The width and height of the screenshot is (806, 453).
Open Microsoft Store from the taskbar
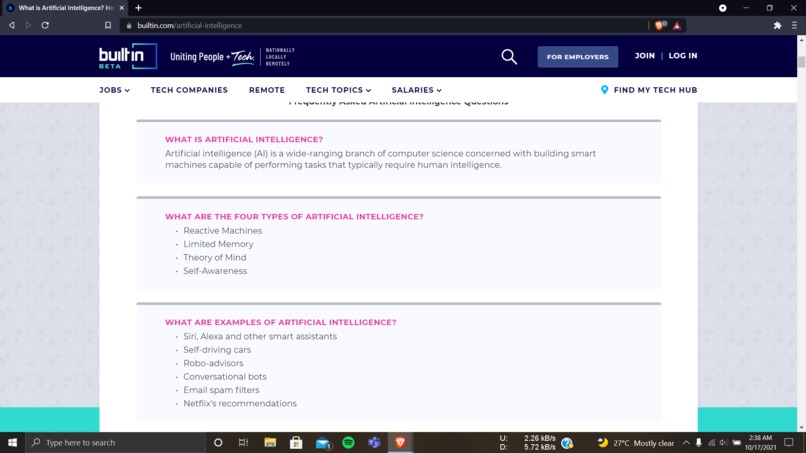coord(296,442)
